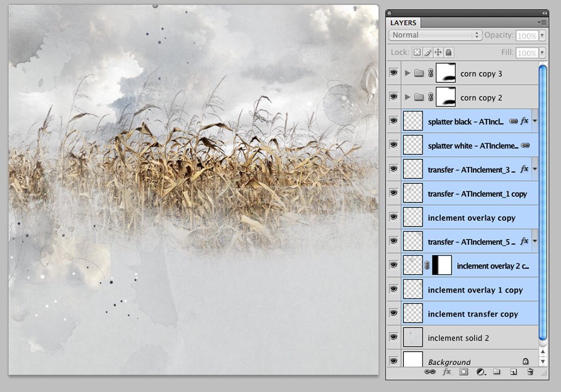The image size is (561, 392).
Task: Hide the corn copy 3 group
Action: pyautogui.click(x=394, y=73)
